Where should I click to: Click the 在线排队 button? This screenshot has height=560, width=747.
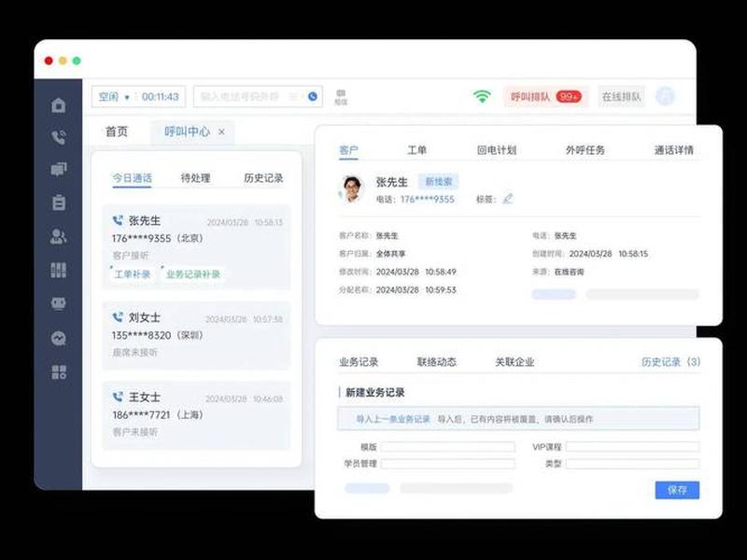pos(621,97)
